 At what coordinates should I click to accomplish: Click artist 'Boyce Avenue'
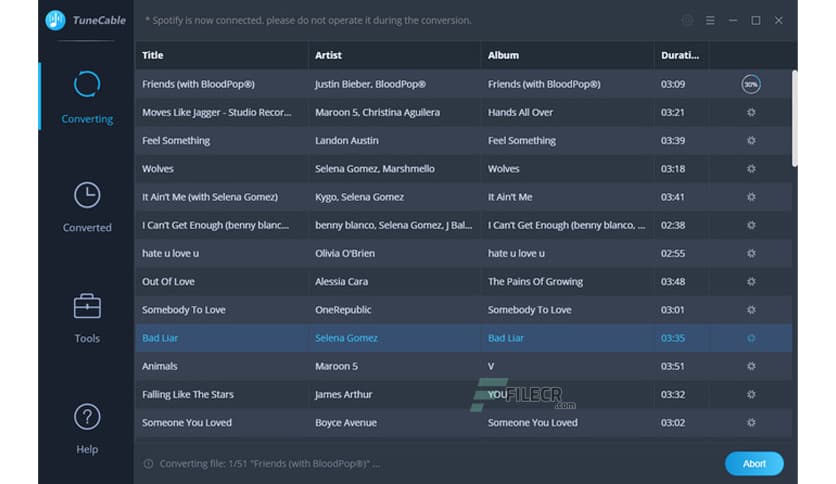click(345, 423)
